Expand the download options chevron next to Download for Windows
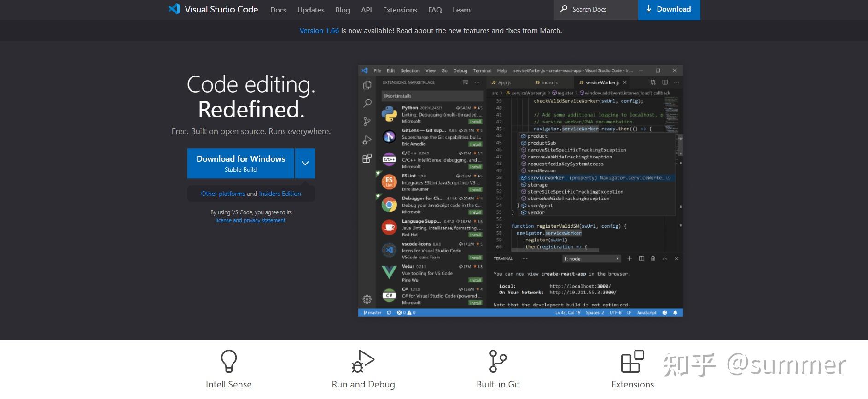 [305, 163]
